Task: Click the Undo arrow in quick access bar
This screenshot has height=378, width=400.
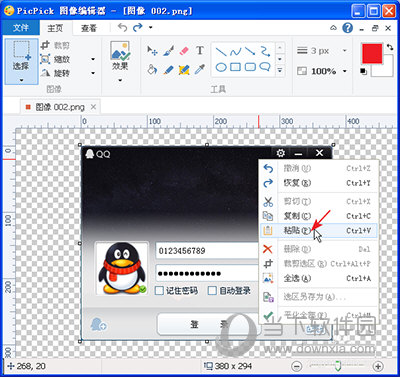Action: tap(122, 27)
